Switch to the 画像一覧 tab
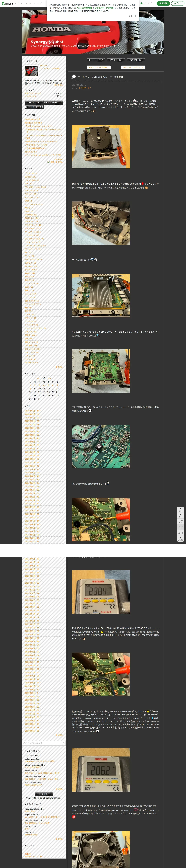Image resolution: width=186 pixels, height=868 pixels. [136, 60]
